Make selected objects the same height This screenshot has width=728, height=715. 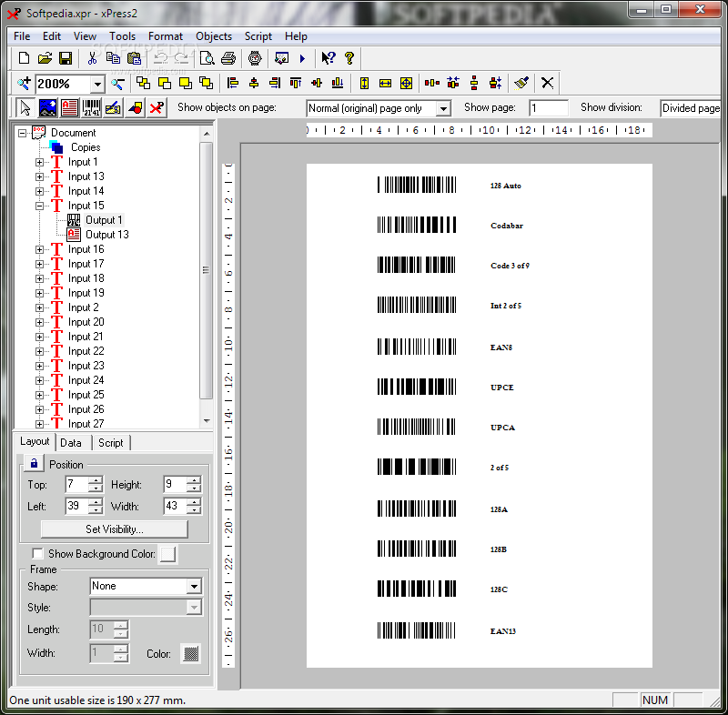point(365,84)
